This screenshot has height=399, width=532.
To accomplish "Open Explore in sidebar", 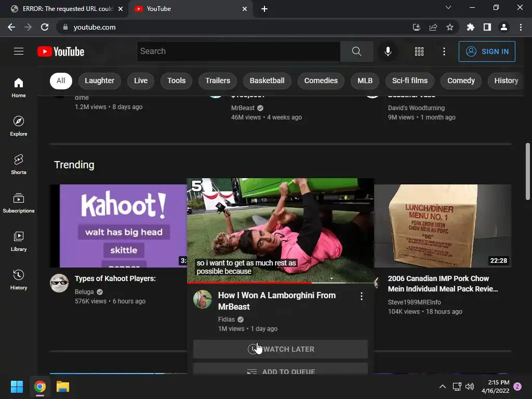I will pyautogui.click(x=19, y=126).
